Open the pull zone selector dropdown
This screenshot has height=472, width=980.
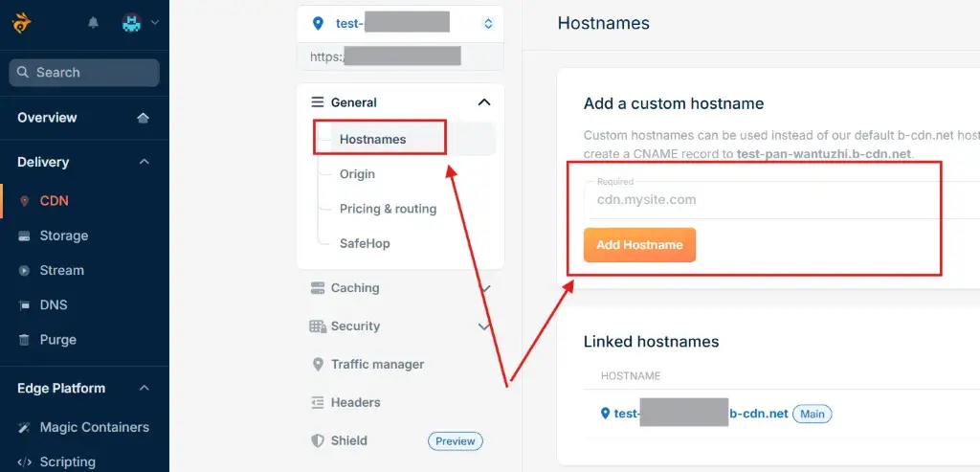[400, 24]
